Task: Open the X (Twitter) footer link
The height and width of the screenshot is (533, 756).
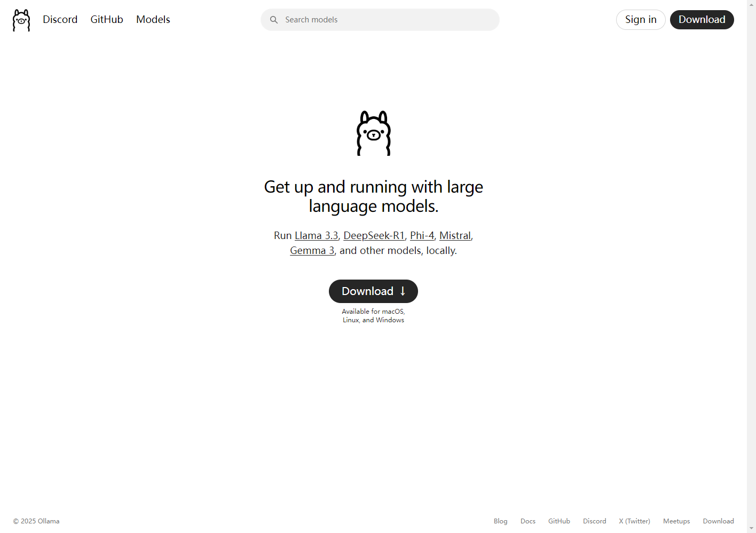Action: (634, 521)
